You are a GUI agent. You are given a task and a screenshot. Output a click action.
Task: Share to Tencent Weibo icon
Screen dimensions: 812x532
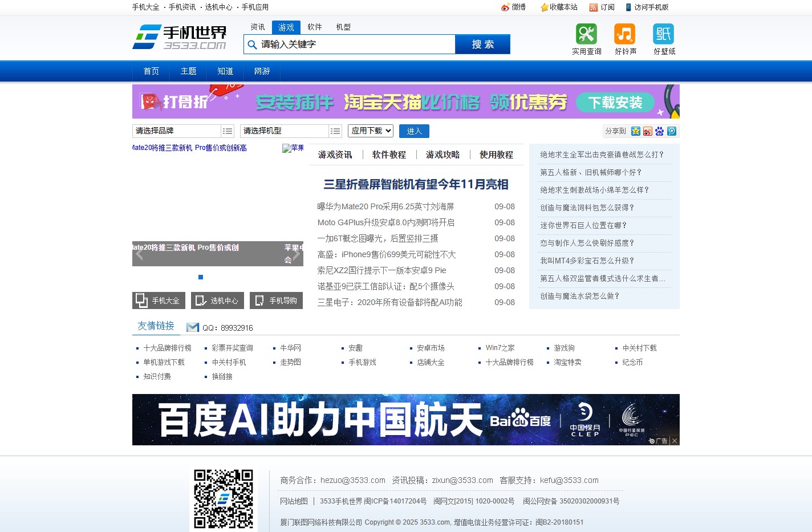coord(672,131)
